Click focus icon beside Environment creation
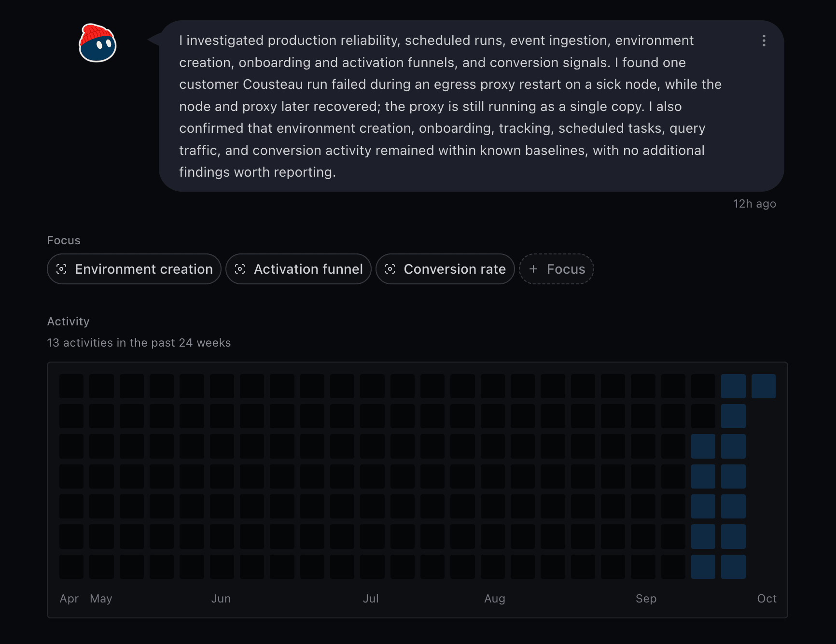 [61, 269]
